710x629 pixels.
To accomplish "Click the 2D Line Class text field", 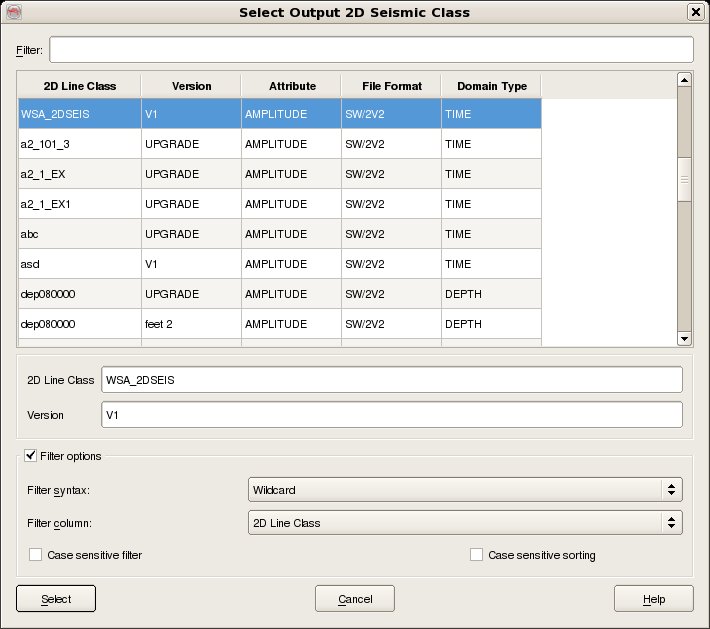I will tap(392, 380).
